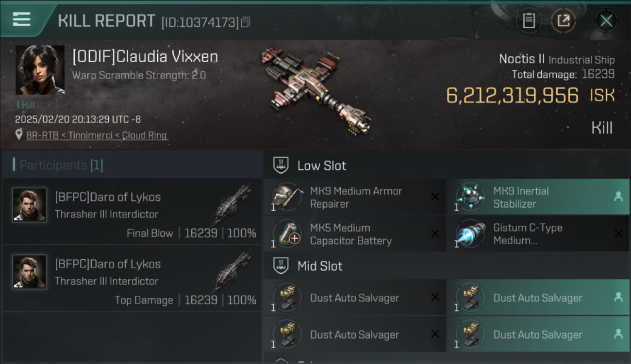Open the clipboard notes icon
The width and height of the screenshot is (631, 364).
(x=529, y=21)
